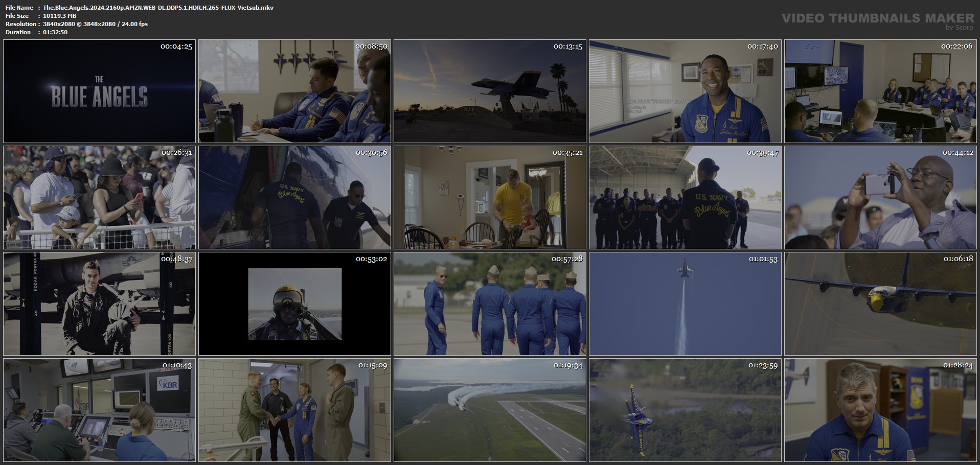Click the file name ending in Vietsub.mkv
Screen dimensions: 980x465
[x=158, y=8]
